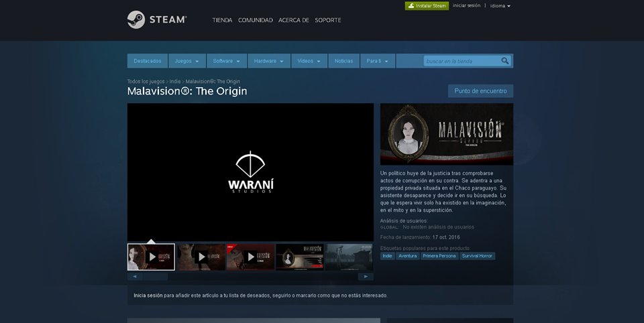Play the second trailer thumbnail

click(201, 257)
